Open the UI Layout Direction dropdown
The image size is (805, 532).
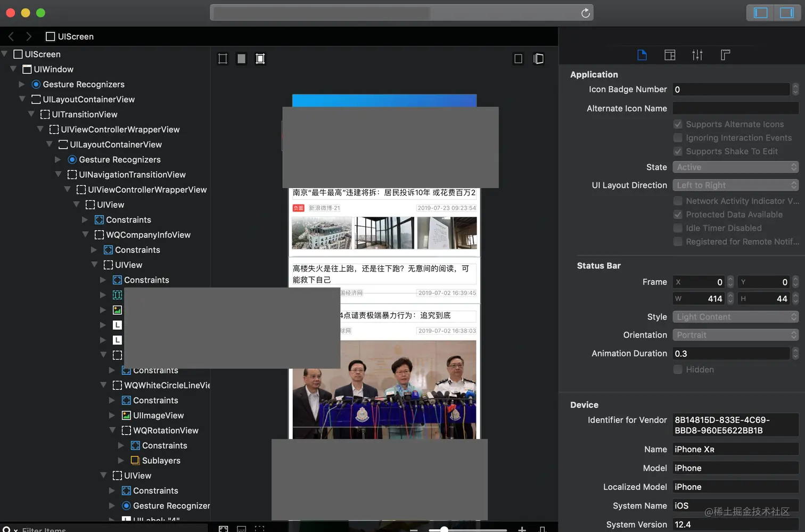735,185
